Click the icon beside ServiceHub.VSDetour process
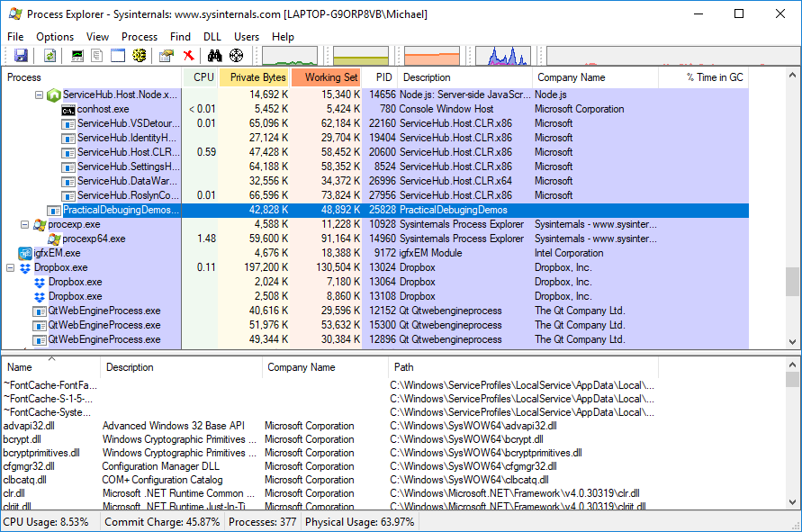Image resolution: width=802 pixels, height=532 pixels. pos(68,124)
